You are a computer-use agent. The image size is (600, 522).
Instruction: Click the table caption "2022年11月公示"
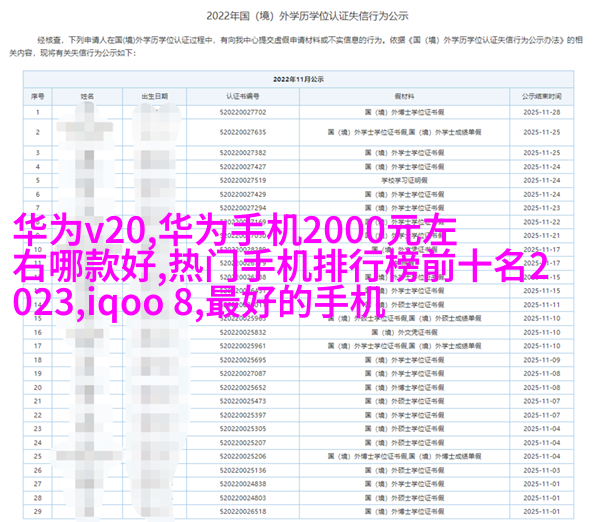click(298, 79)
